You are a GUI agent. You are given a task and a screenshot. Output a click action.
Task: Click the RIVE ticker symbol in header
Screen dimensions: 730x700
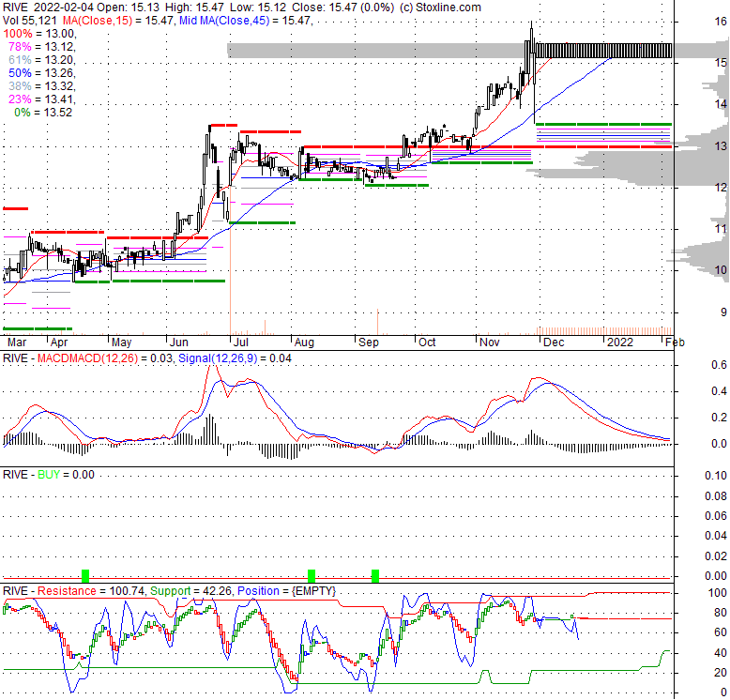tap(15, 8)
